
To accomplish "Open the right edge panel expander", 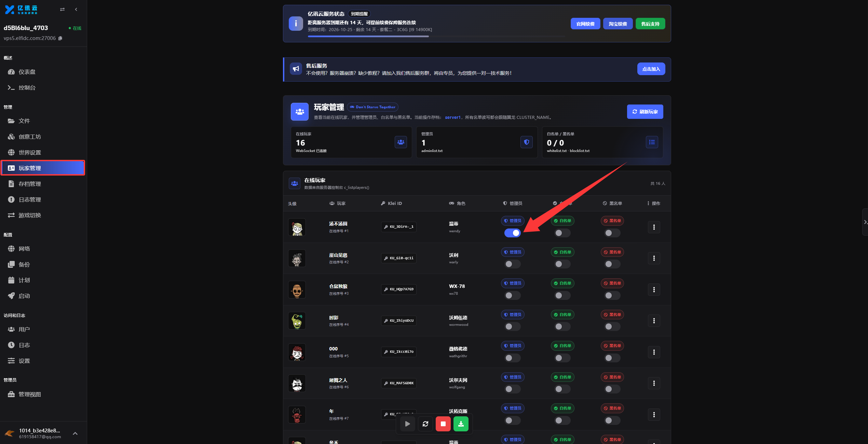I will 865,222.
